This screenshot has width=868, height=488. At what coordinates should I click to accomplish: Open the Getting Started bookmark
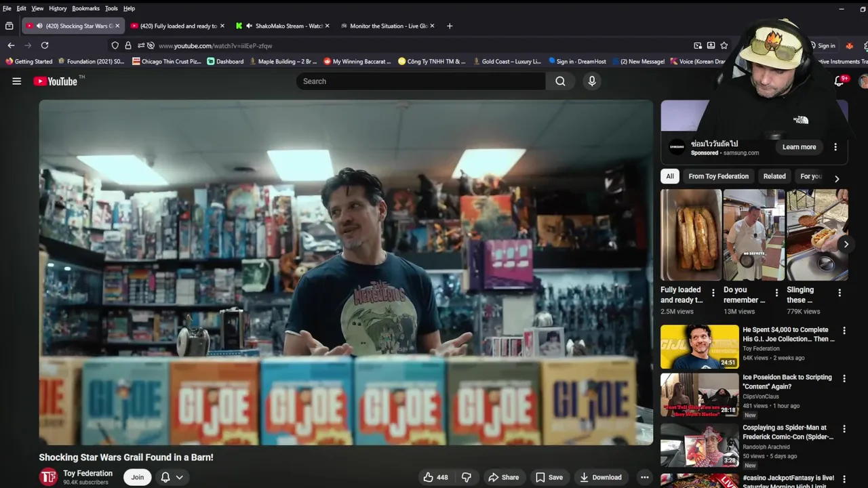click(x=29, y=61)
